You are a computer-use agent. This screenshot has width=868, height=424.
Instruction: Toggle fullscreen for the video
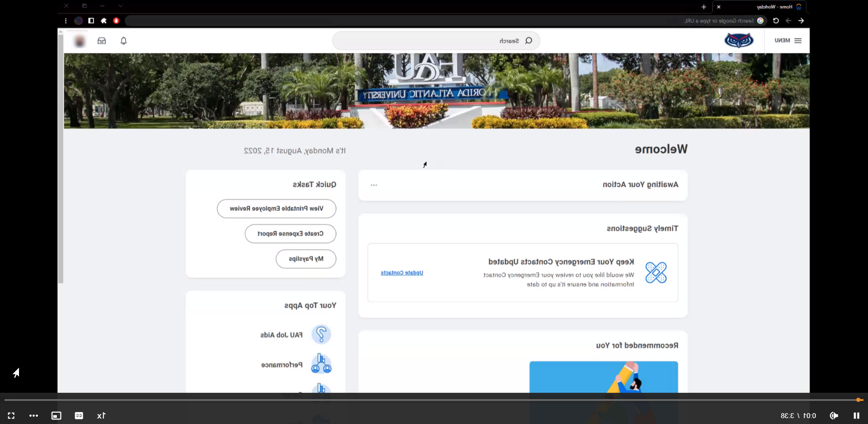coord(11,415)
